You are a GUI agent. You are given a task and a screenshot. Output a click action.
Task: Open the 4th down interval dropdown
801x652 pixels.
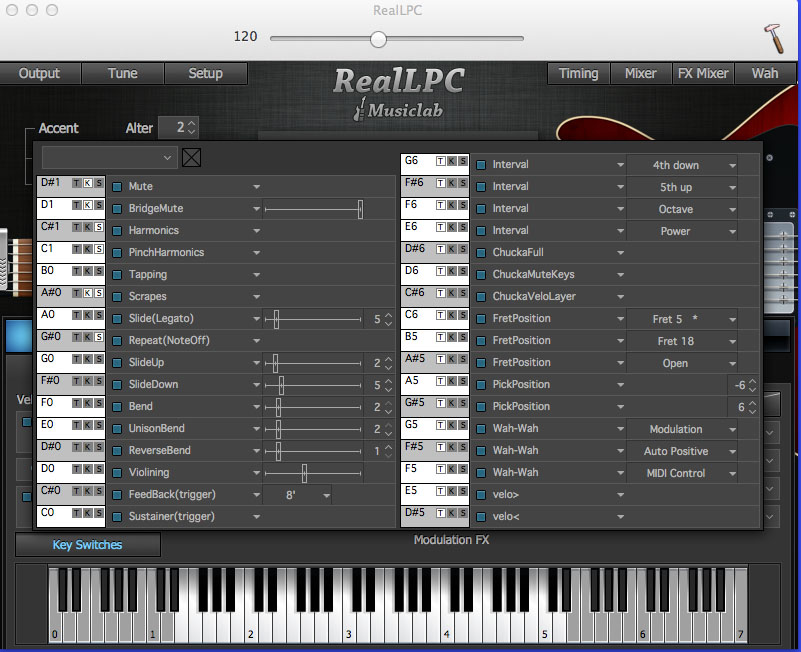pyautogui.click(x=682, y=165)
